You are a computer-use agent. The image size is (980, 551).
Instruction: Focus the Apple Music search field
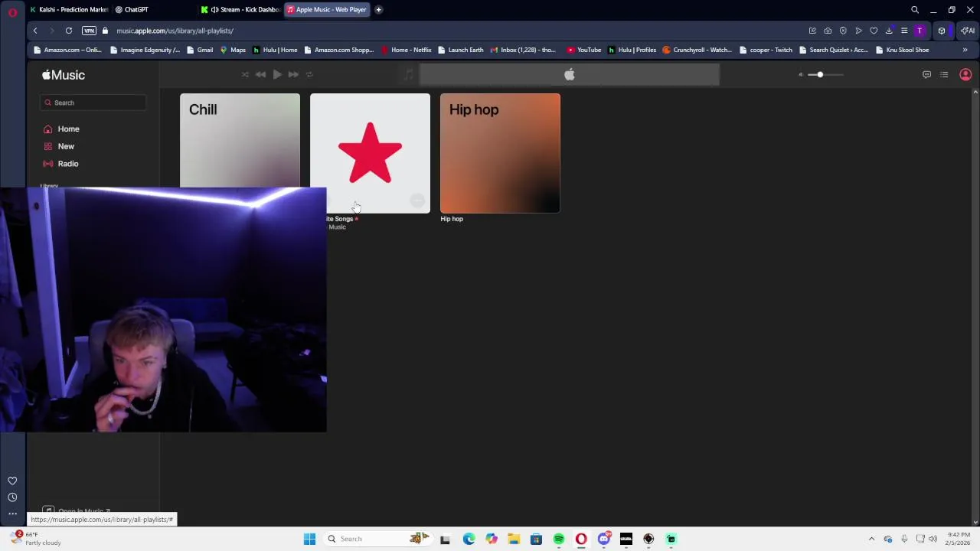click(x=93, y=103)
